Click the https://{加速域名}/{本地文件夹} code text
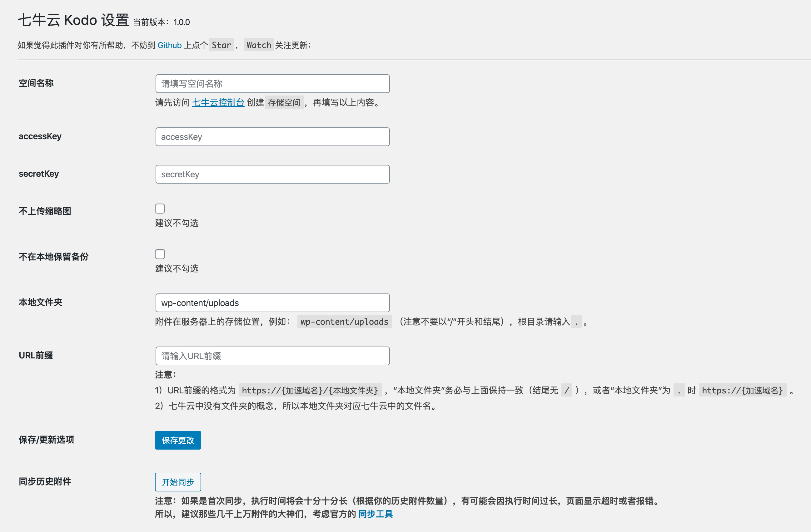This screenshot has width=811, height=532. click(310, 390)
